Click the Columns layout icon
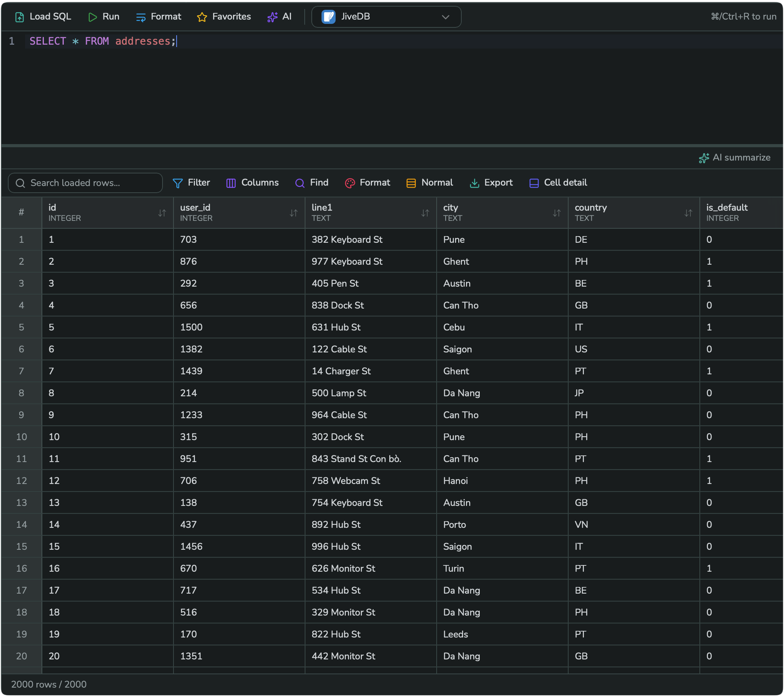The height and width of the screenshot is (697, 784). (231, 183)
